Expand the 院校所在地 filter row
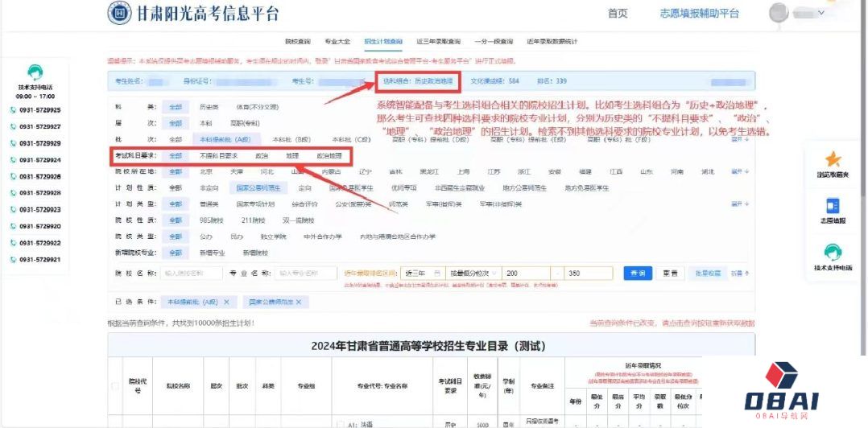 [742, 172]
